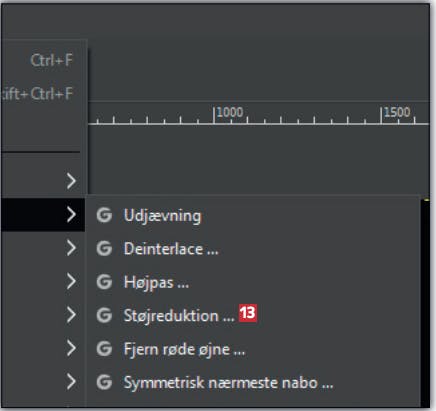The height and width of the screenshot is (411, 436).
Task: Expand the submenu arrow left of Deinterlace
Action: [x=71, y=248]
